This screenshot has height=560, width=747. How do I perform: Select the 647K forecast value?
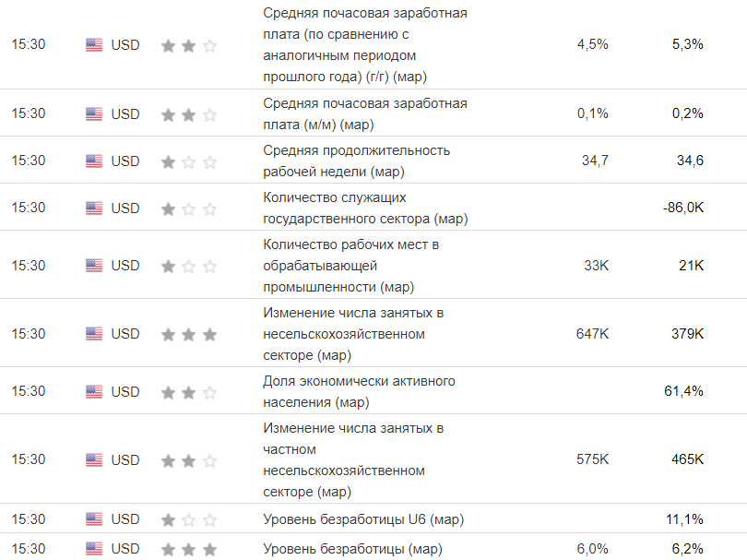tap(592, 333)
